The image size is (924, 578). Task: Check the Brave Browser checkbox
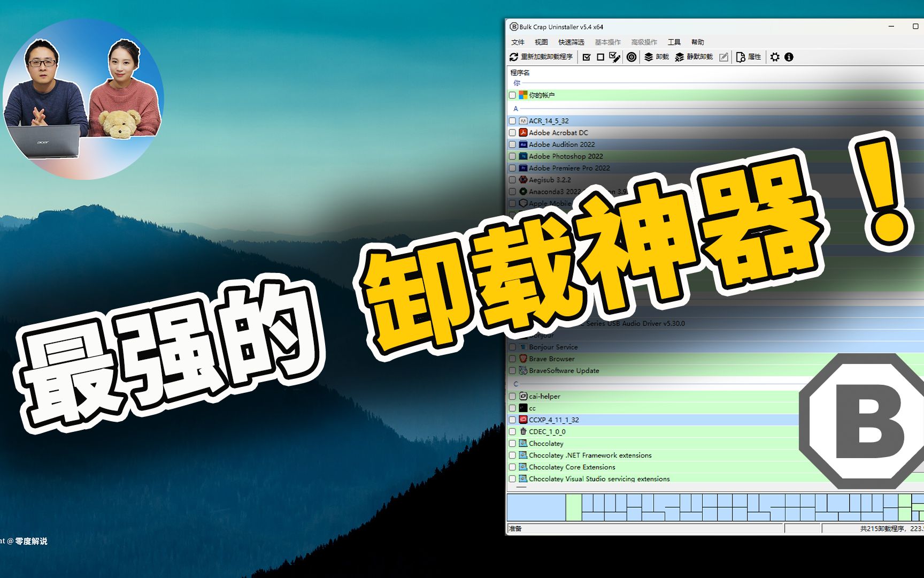[x=512, y=359]
